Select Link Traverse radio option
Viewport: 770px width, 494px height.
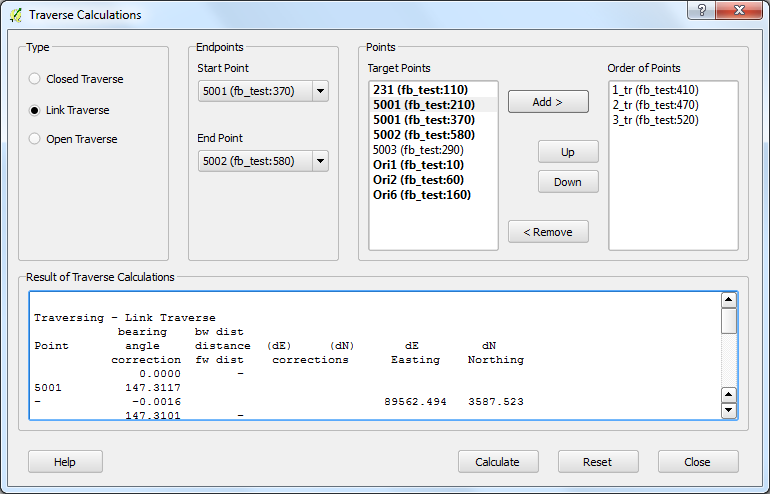click(36, 110)
